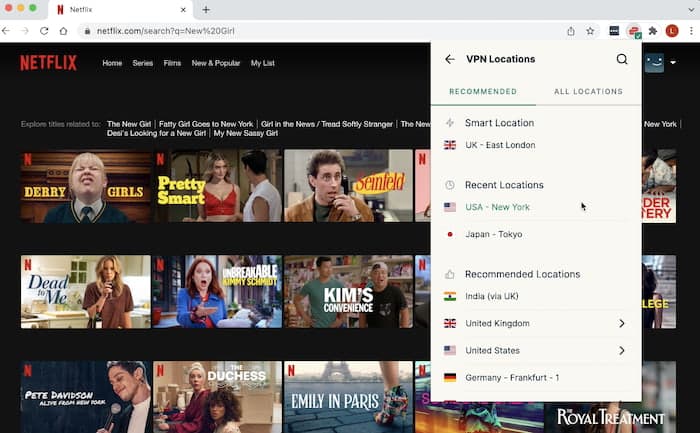Navigate forward in browser
Viewport: 700px width, 433px height.
pos(25,31)
